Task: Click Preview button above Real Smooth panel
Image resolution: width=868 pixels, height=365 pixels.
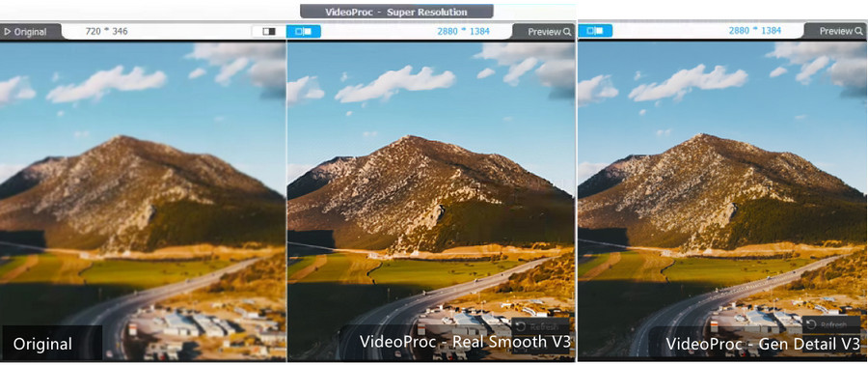Action: [544, 32]
